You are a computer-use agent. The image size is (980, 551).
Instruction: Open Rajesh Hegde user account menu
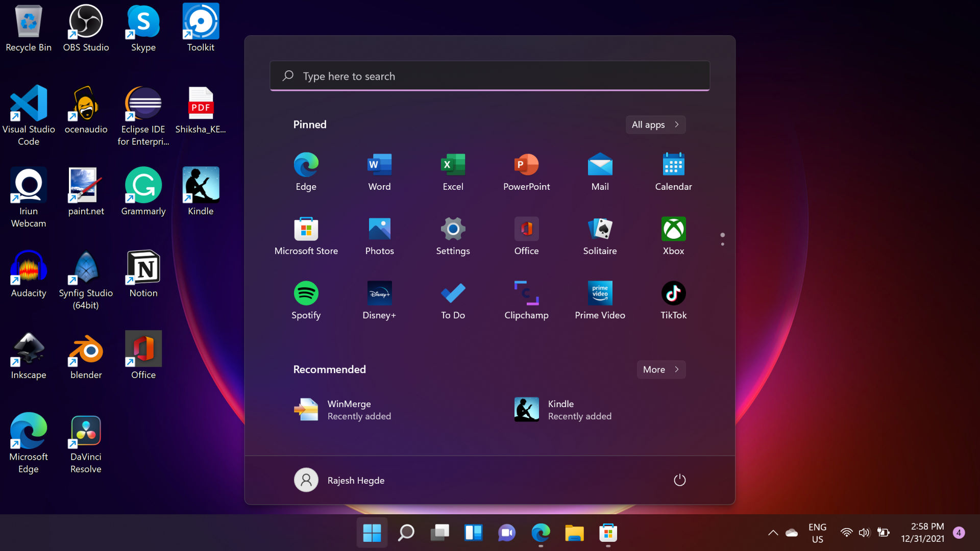pyautogui.click(x=339, y=480)
